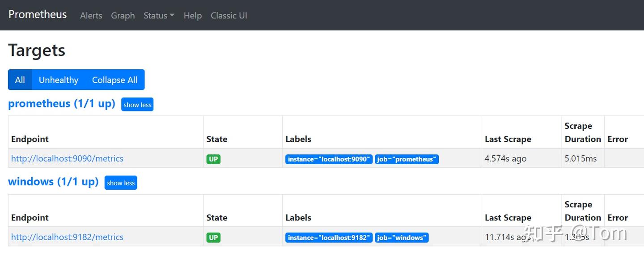Switch to the Unhealthy targets filter
644x259 pixels.
[59, 80]
